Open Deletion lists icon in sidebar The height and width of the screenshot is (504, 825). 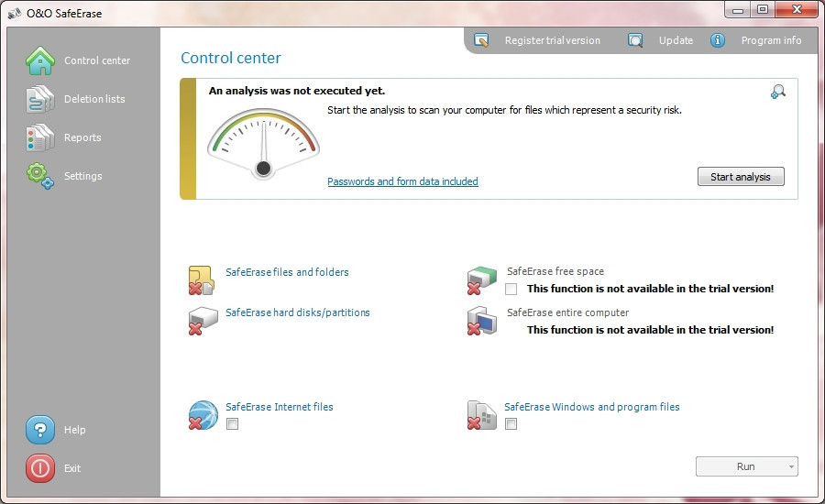click(x=40, y=99)
